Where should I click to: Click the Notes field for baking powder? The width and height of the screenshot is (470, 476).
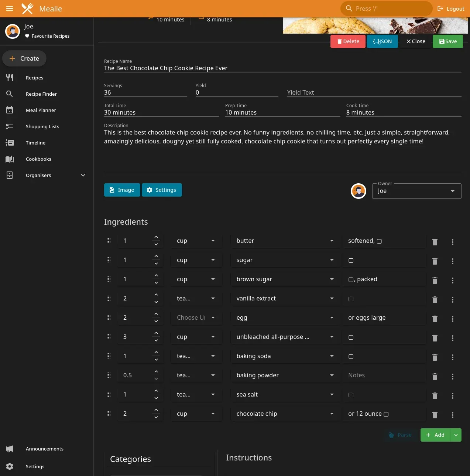coord(384,375)
